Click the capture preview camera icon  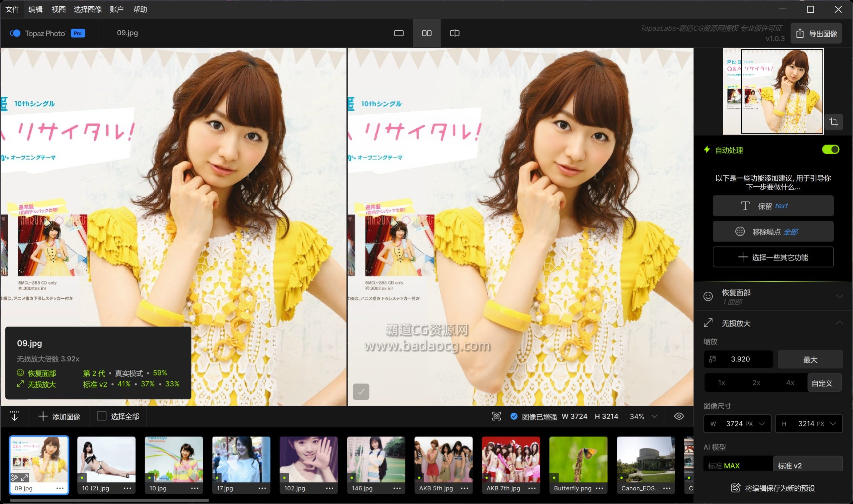point(496,416)
